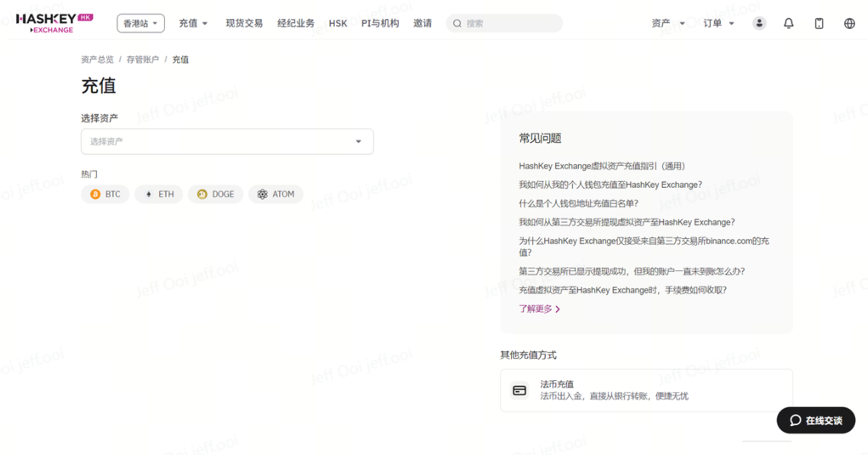This screenshot has height=455, width=868.
Task: Click the 常见问题 heading
Action: tap(540, 138)
